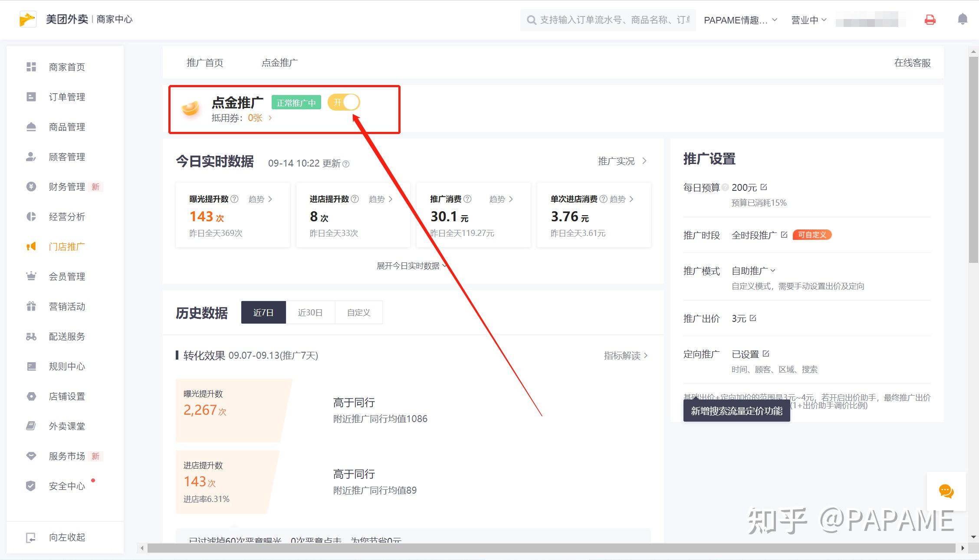Click the 曝光提升数 2,267次 card

coord(233,410)
